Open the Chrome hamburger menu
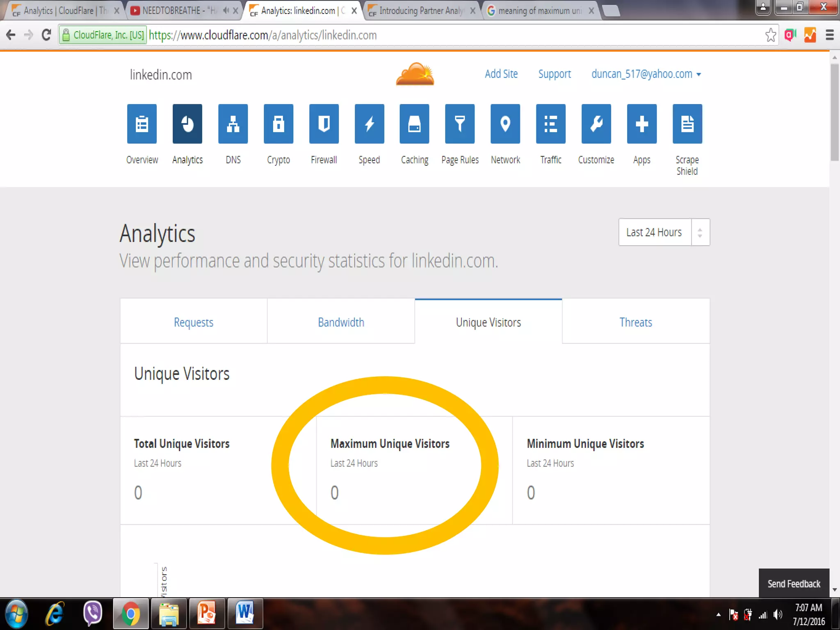The width and height of the screenshot is (840, 630). point(829,35)
